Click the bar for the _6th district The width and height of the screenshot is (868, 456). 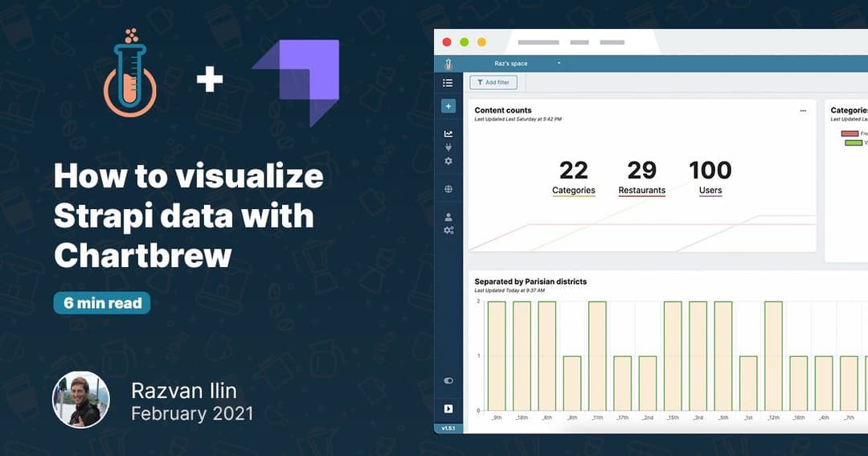(x=547, y=355)
